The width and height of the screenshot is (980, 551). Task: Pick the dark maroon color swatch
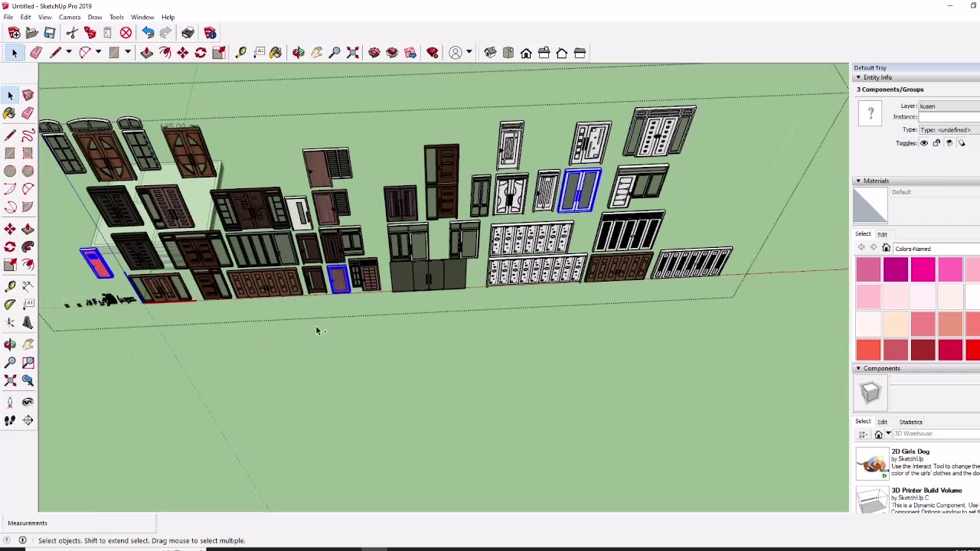[923, 350]
